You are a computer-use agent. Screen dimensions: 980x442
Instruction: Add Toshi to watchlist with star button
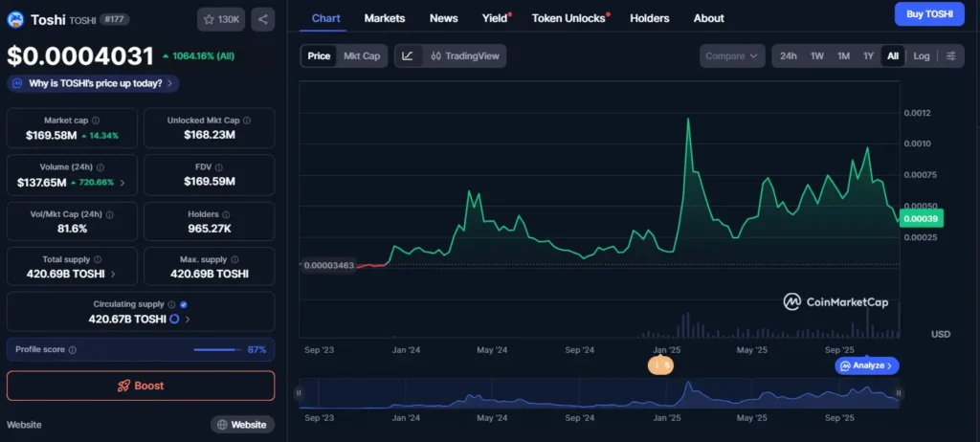tap(221, 19)
